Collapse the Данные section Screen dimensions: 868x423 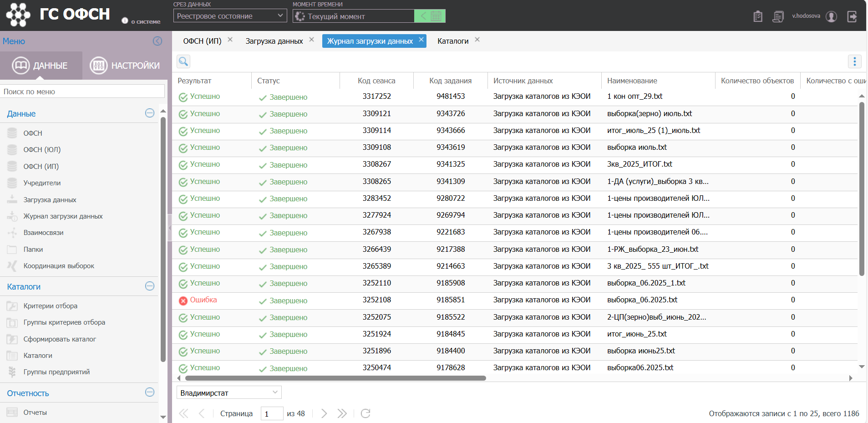click(x=150, y=113)
